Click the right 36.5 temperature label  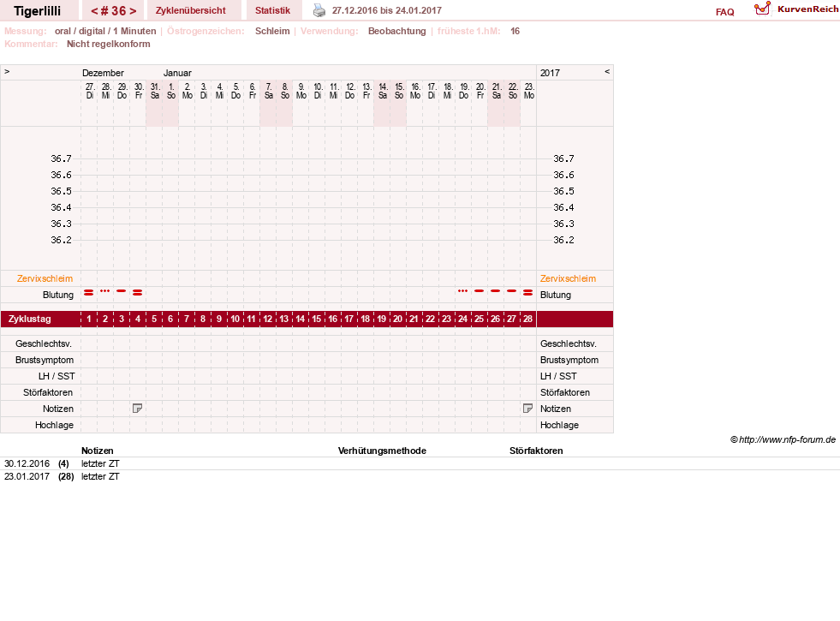coord(563,191)
